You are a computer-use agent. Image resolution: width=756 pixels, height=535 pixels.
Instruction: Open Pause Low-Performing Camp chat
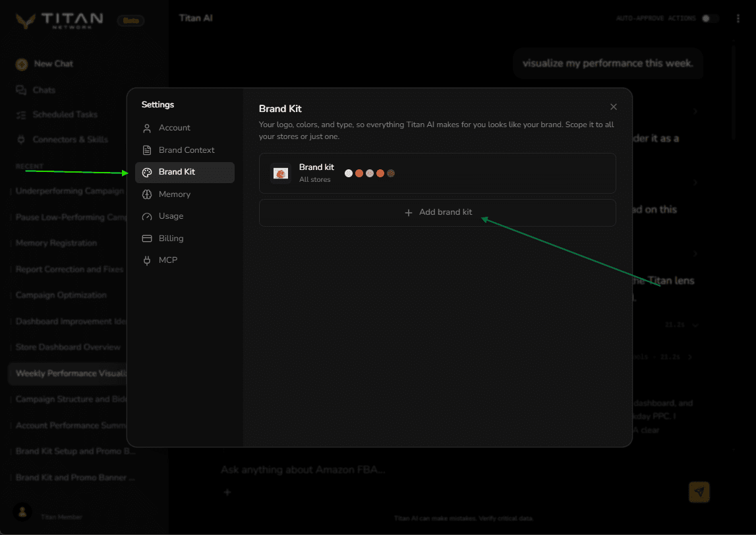coord(71,217)
